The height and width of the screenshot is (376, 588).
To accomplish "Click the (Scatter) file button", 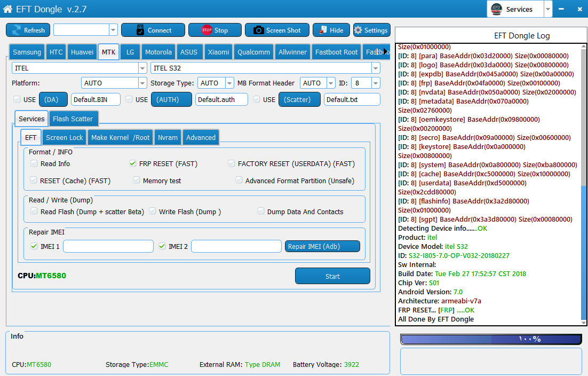I will pyautogui.click(x=299, y=99).
